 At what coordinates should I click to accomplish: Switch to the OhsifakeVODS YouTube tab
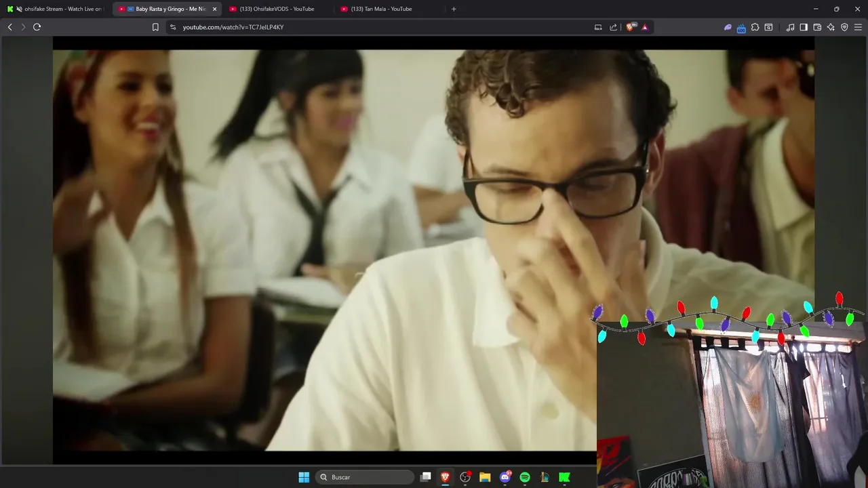coord(277,9)
